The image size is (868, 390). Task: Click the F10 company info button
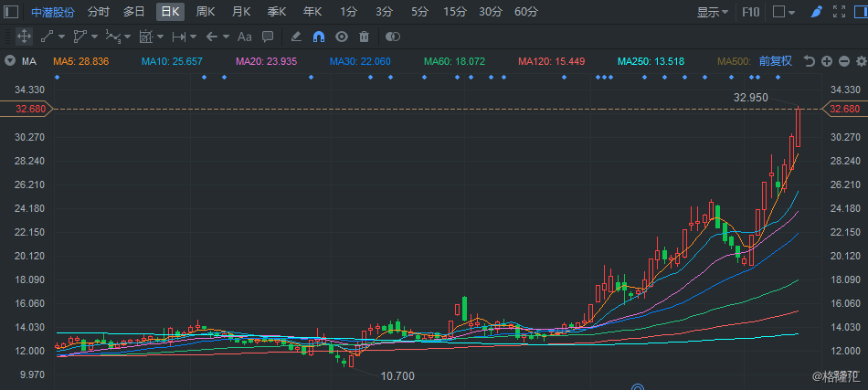750,12
